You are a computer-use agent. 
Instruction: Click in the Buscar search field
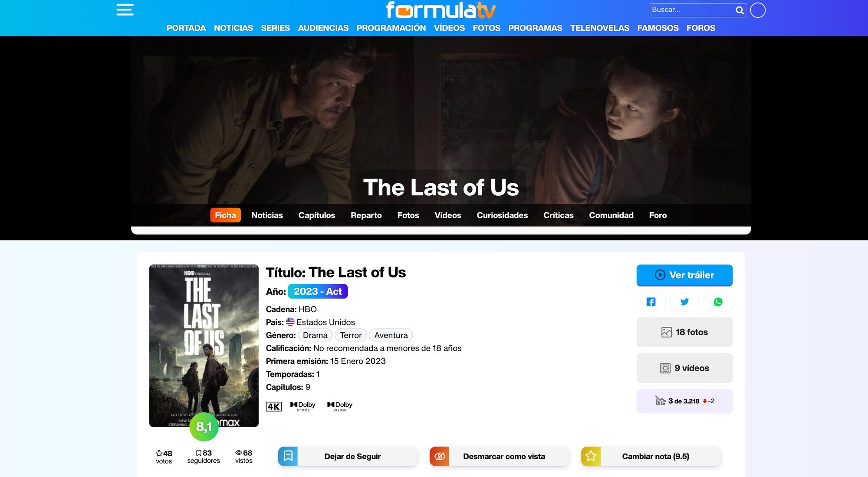pos(692,10)
